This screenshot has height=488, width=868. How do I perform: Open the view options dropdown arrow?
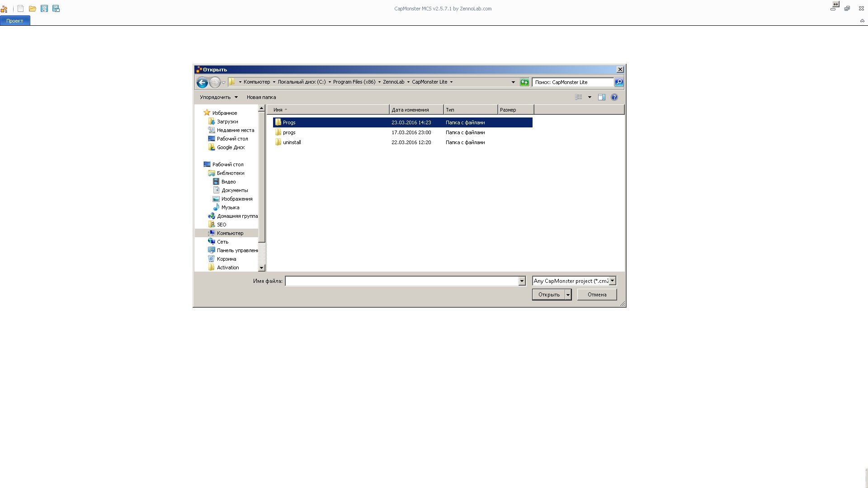point(590,97)
